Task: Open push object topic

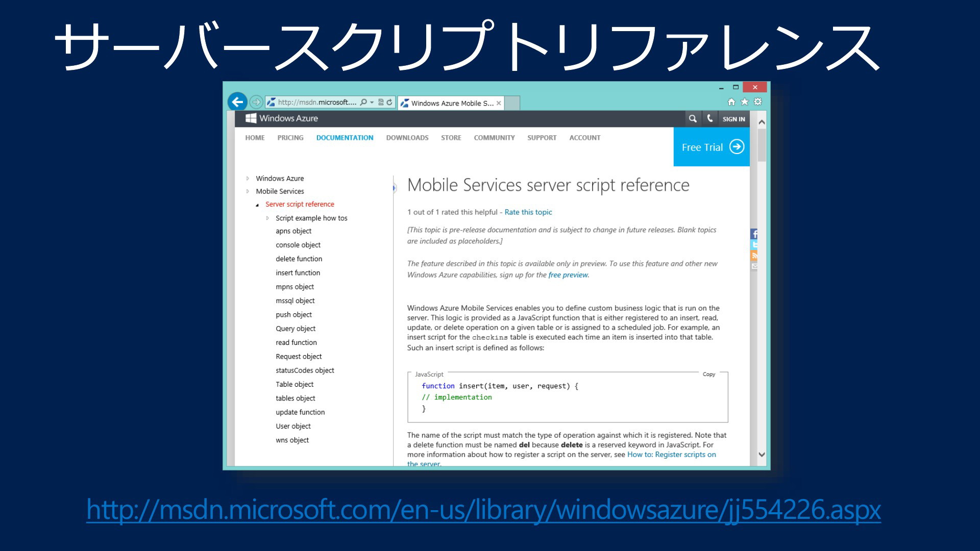Action: click(293, 315)
